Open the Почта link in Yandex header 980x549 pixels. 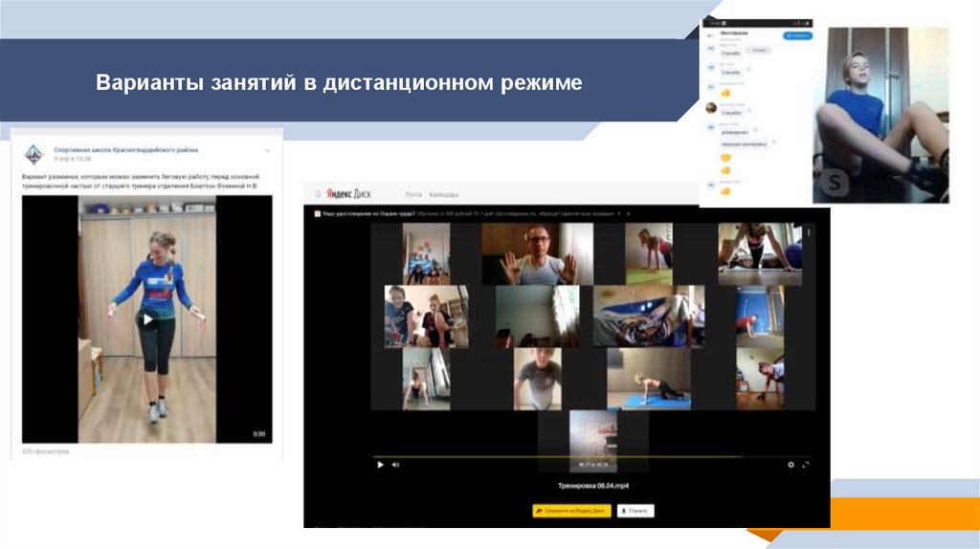pos(412,195)
